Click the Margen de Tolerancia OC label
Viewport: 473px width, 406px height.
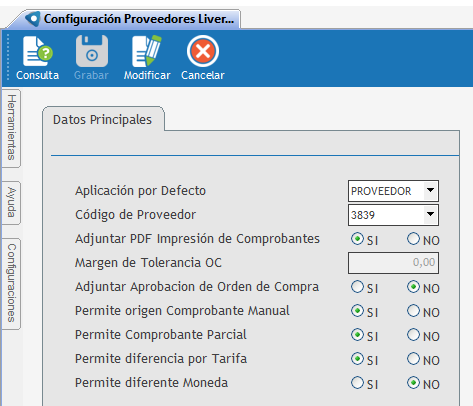click(x=148, y=263)
